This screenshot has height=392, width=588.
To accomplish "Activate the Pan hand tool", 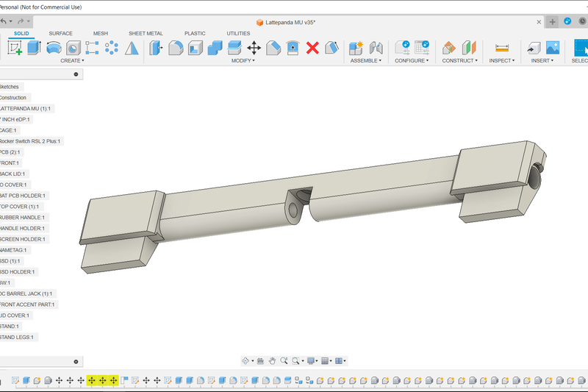I will click(272, 361).
